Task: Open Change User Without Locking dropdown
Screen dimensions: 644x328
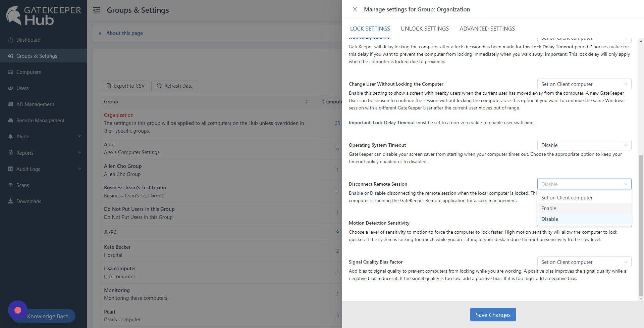Action: [x=584, y=84]
